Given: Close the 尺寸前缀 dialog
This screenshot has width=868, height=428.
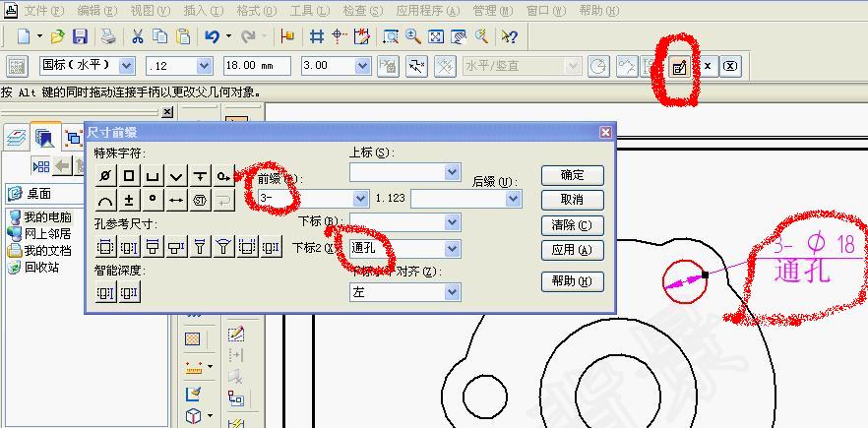Looking at the screenshot, I should (x=605, y=133).
